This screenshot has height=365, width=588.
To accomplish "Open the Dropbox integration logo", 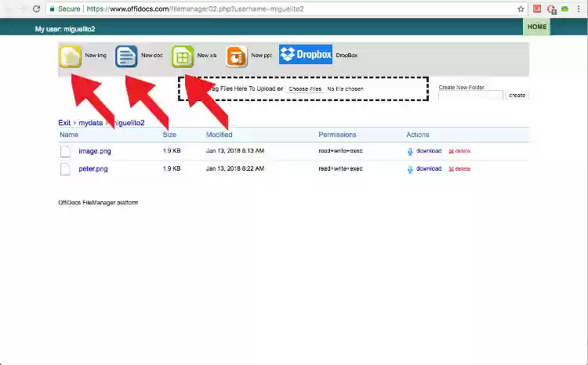I will (306, 54).
